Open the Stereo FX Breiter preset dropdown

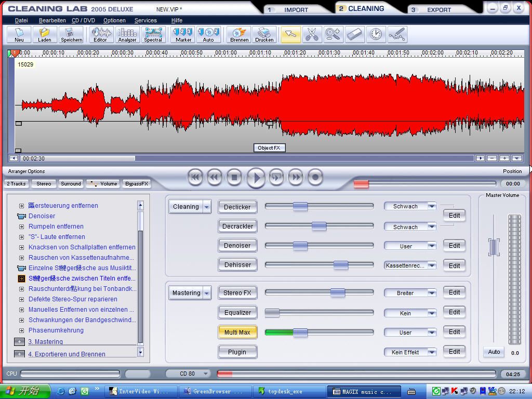410,293
